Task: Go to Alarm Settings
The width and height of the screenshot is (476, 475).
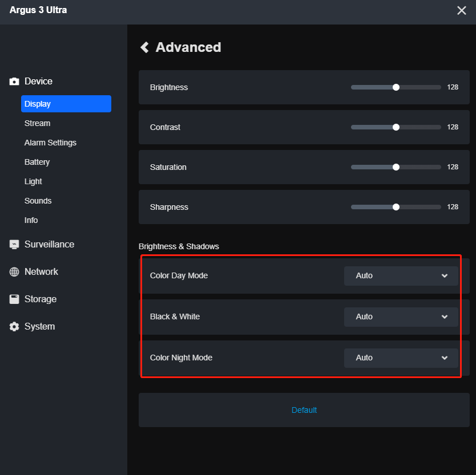Action: point(50,143)
